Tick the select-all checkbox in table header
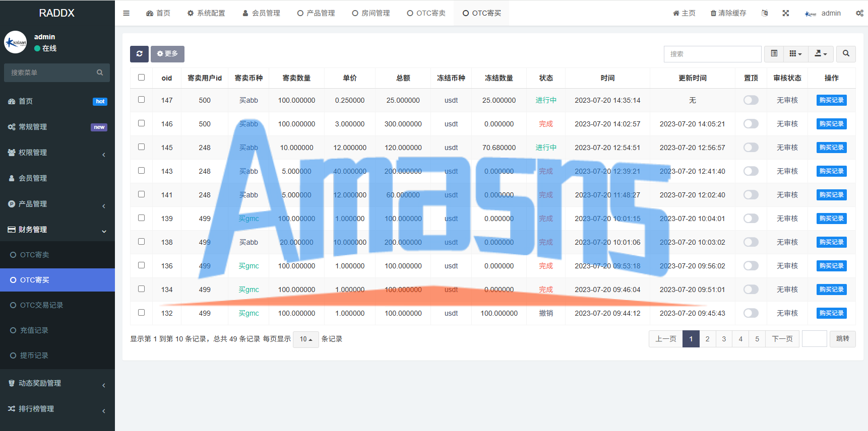 141,78
